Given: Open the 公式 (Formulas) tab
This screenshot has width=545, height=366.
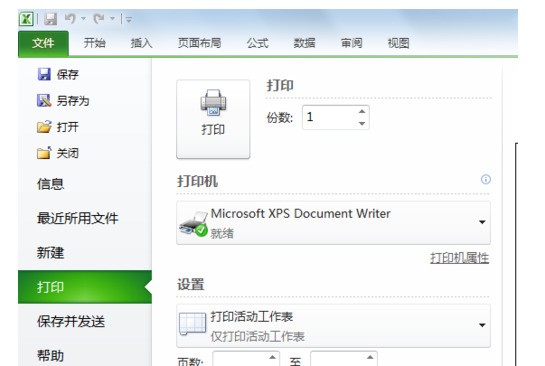Looking at the screenshot, I should pos(258,43).
